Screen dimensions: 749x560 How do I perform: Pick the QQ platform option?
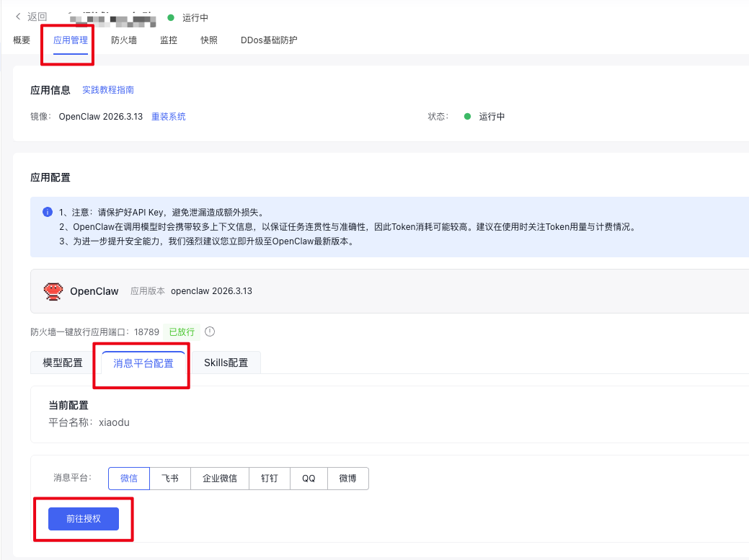[309, 479]
